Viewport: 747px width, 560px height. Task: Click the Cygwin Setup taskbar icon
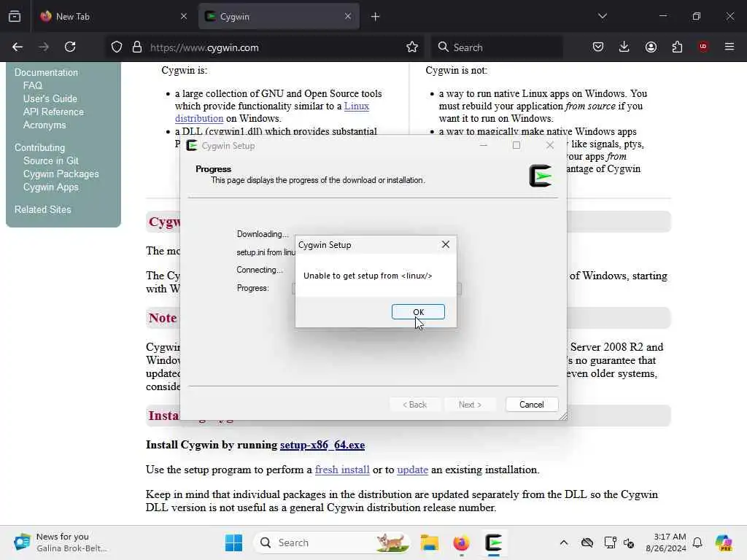coord(494,542)
